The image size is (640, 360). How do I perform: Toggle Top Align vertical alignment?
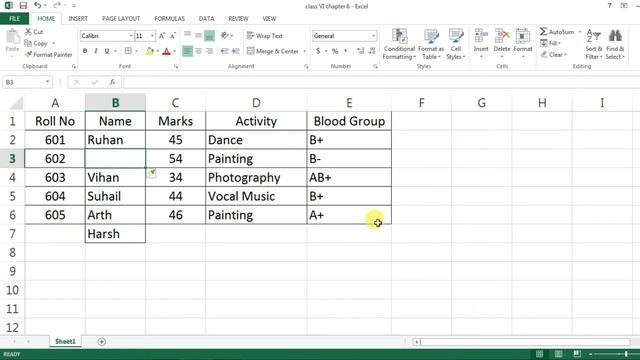point(187,34)
